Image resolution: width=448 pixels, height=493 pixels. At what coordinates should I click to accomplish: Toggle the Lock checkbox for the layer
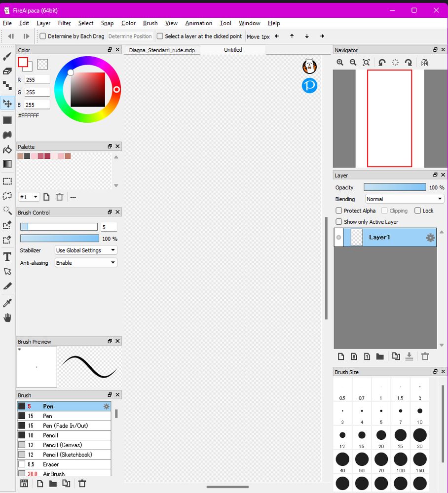tap(417, 211)
